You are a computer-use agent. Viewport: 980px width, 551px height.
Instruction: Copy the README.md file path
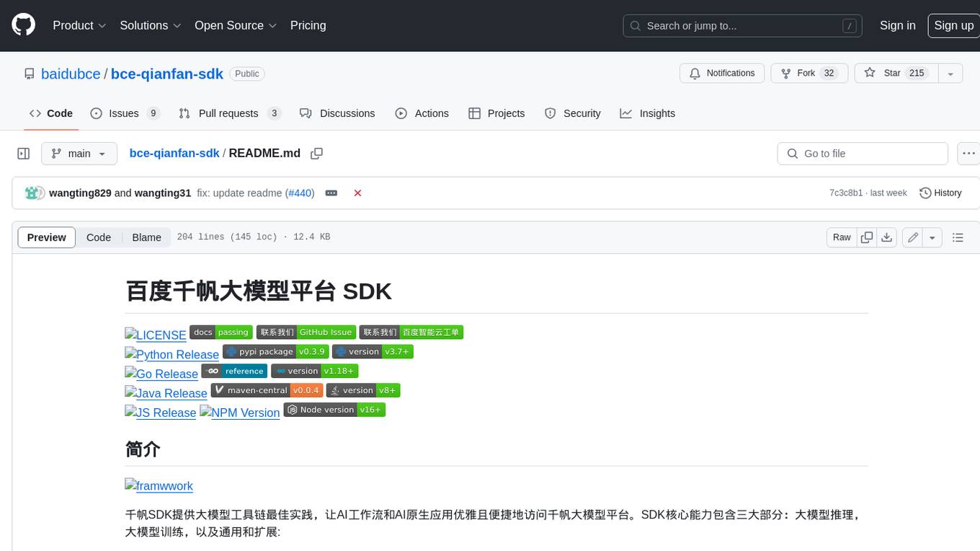pyautogui.click(x=316, y=154)
